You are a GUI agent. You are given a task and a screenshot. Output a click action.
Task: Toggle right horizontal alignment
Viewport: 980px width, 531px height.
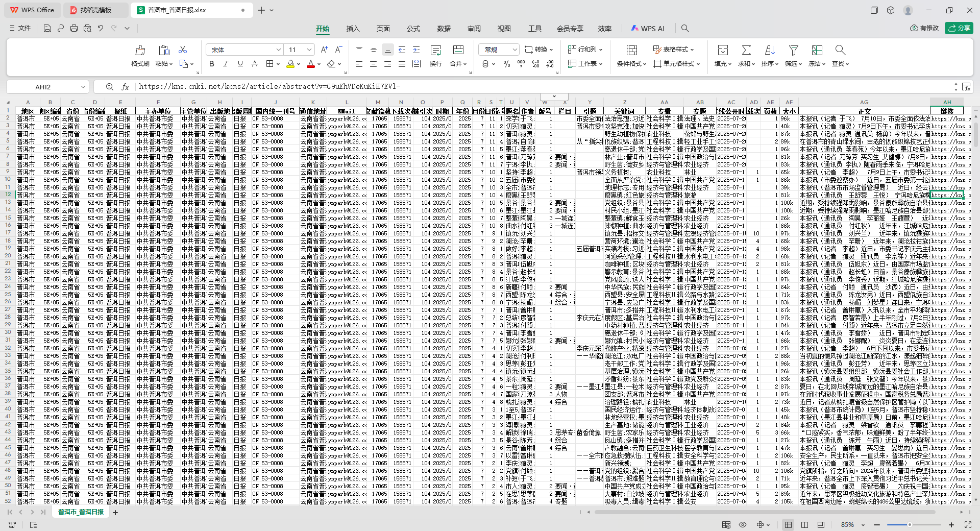[x=388, y=64]
